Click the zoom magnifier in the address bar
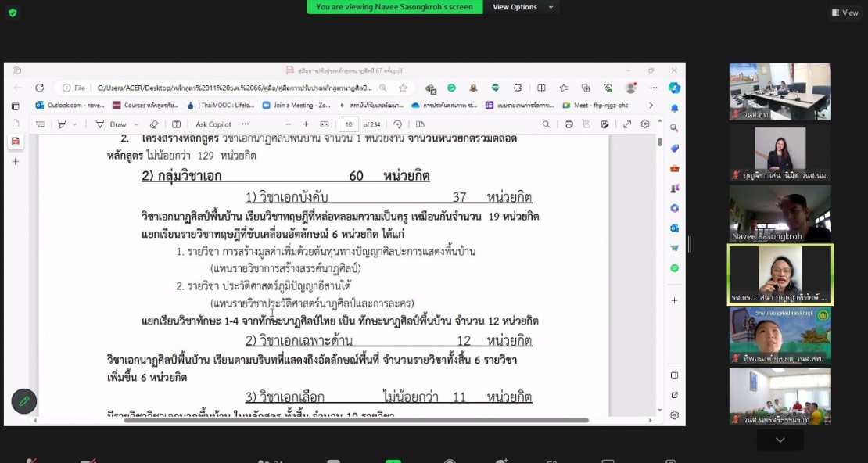The image size is (868, 463). point(383,88)
